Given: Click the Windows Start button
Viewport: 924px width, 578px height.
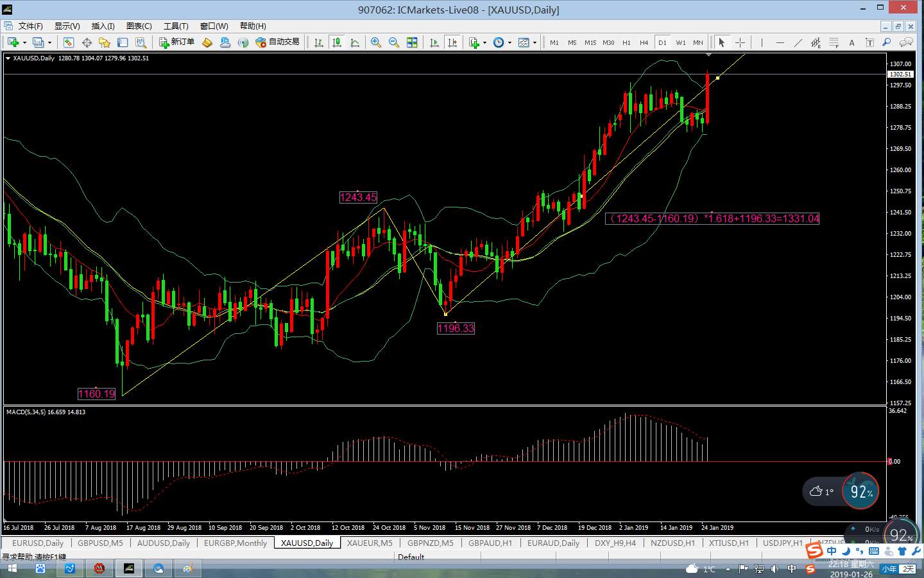Looking at the screenshot, I should pyautogui.click(x=12, y=569).
